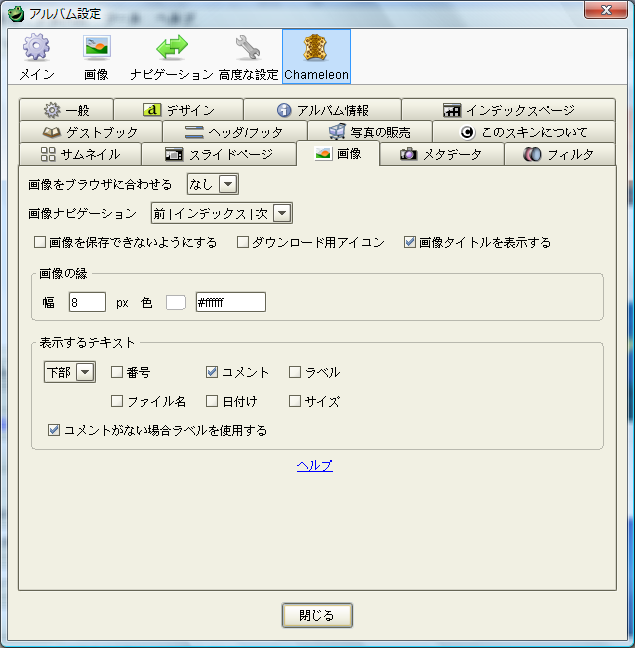The image size is (635, 648).
Task: Click the #ffffff color code field
Action: coord(231,302)
